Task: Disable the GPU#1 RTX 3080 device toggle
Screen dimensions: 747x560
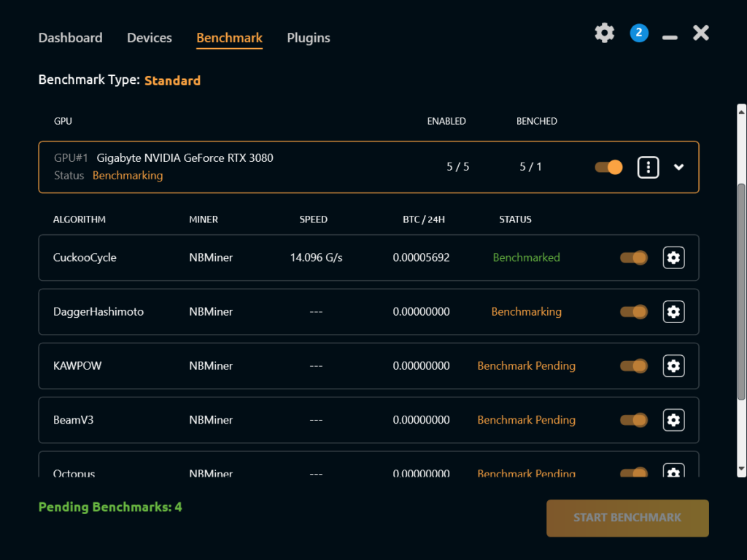Action: (608, 167)
